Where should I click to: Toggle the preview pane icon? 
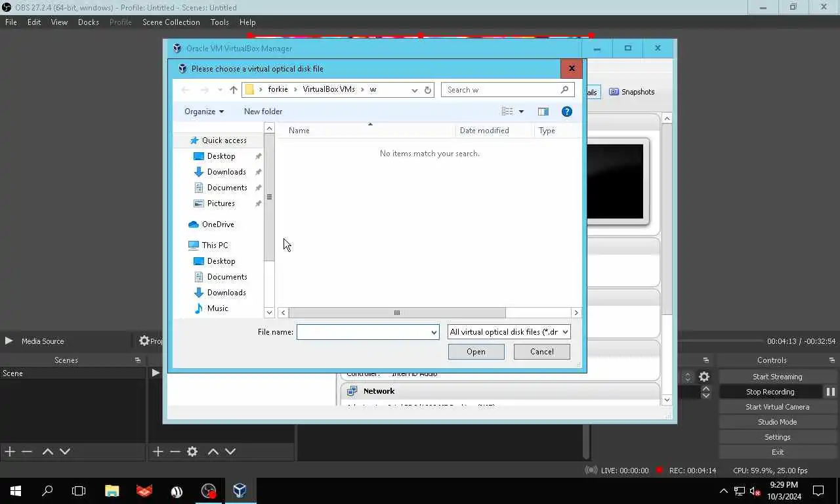pos(543,112)
